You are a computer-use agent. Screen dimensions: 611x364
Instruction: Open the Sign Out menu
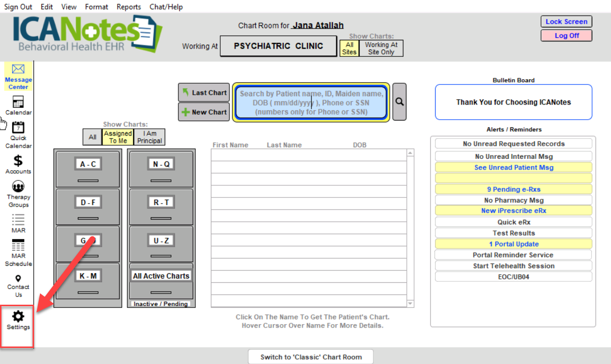18,7
